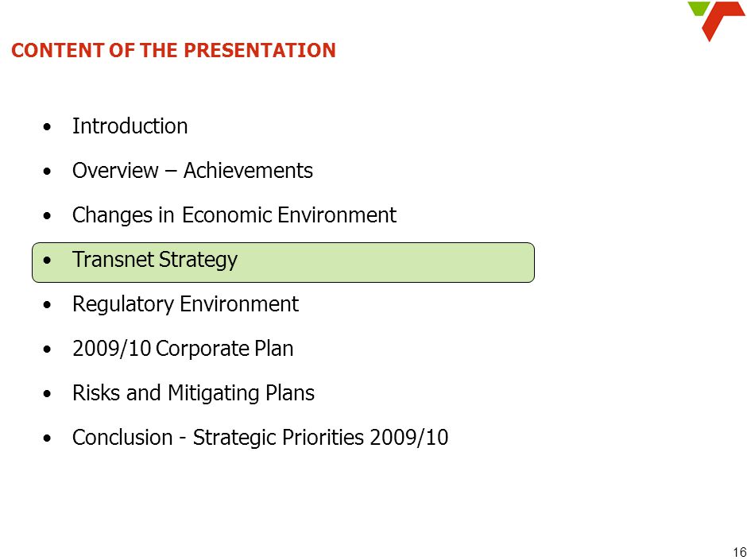The image size is (747, 560).
Task: Click the bullet before Risks and Mitigating Plans
Action: (46, 394)
